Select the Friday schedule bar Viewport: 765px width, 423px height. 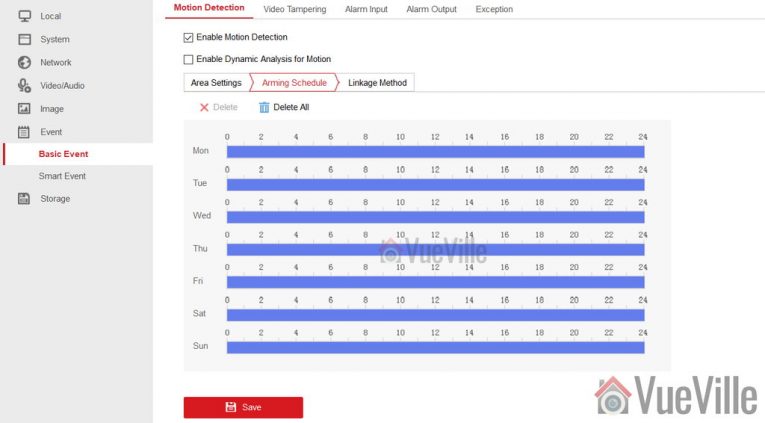coord(435,282)
